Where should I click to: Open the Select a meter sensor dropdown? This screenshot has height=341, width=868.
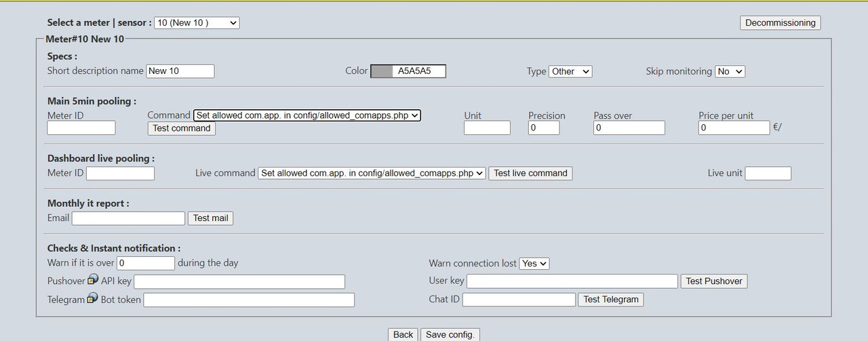[x=197, y=22]
